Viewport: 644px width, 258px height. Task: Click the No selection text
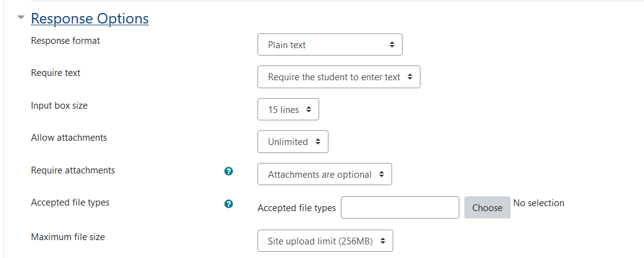point(538,203)
